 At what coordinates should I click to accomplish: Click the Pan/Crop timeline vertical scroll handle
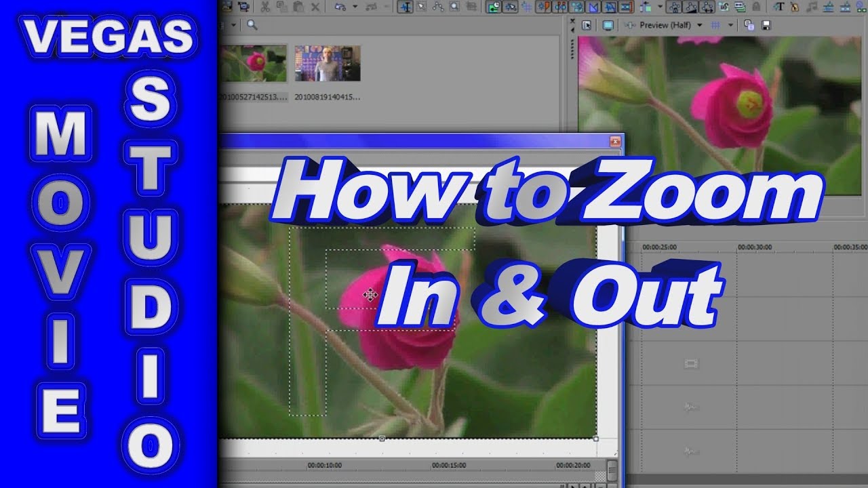coord(612,470)
